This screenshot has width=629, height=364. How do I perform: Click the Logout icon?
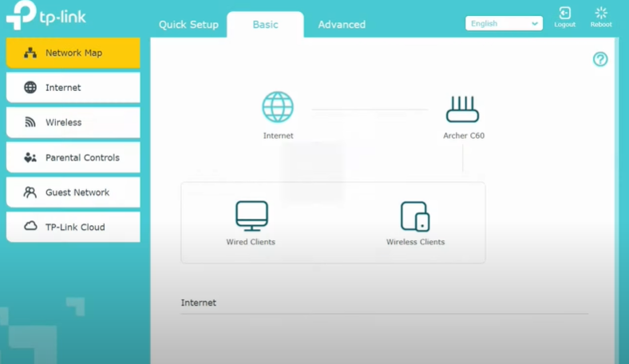coord(565,14)
